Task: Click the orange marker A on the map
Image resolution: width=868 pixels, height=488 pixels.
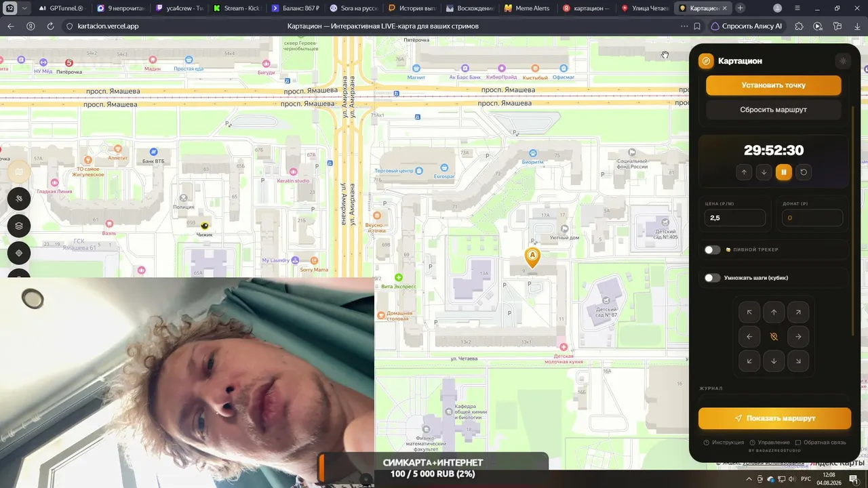Action: tap(532, 258)
